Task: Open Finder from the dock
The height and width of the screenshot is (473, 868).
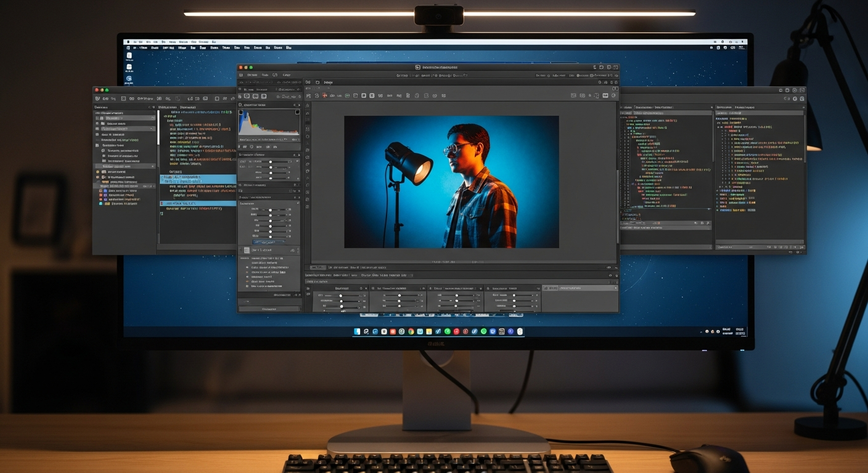Action: point(357,331)
